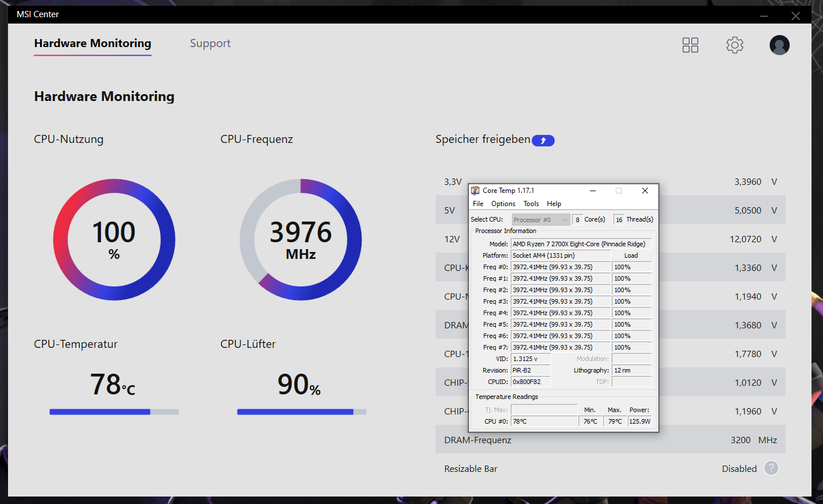Close the MSI Center window
The height and width of the screenshot is (504, 823).
[795, 15]
